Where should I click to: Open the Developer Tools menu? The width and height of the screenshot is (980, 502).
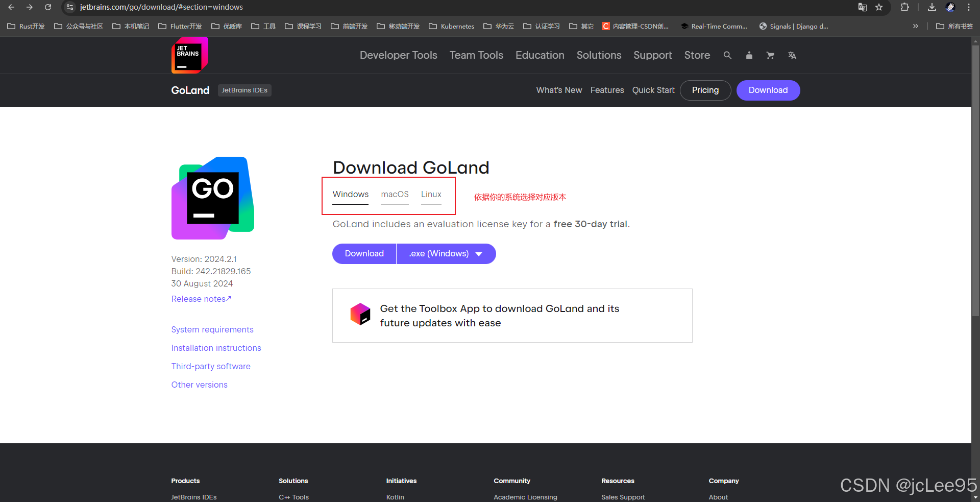pos(399,55)
